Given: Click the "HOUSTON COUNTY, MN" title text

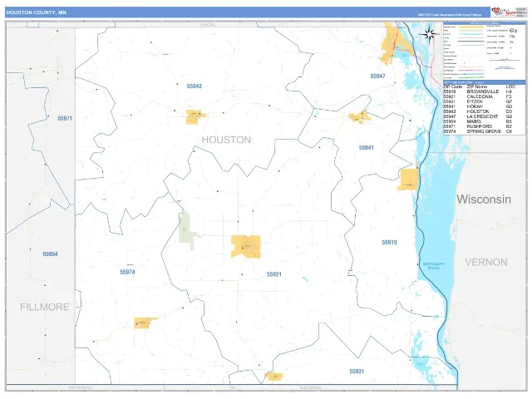Looking at the screenshot, I should [x=37, y=12].
